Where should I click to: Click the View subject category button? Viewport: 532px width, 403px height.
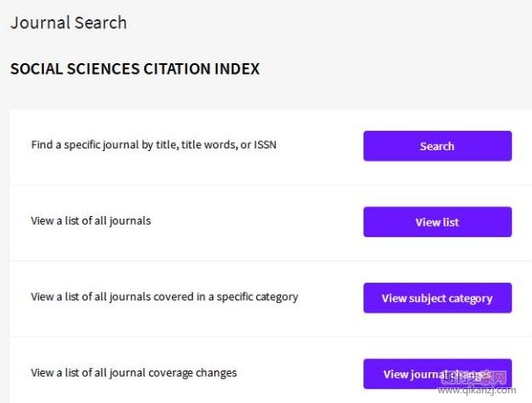pyautogui.click(x=437, y=298)
